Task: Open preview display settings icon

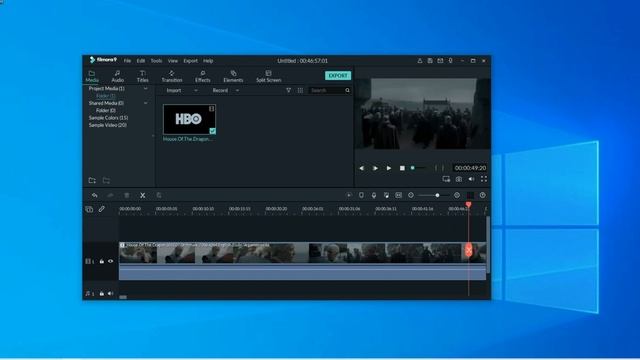Action: (x=446, y=179)
